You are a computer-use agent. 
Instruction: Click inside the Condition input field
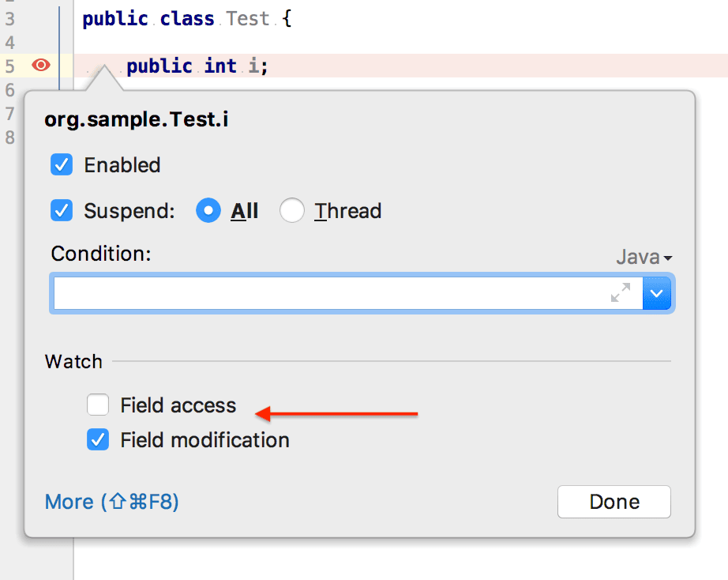[x=348, y=293]
